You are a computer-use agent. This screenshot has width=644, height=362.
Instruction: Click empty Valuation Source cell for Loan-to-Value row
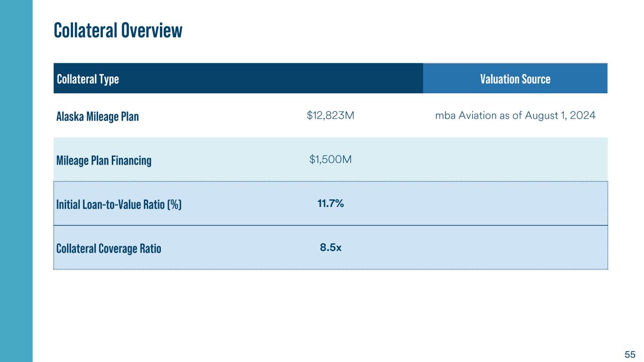515,204
